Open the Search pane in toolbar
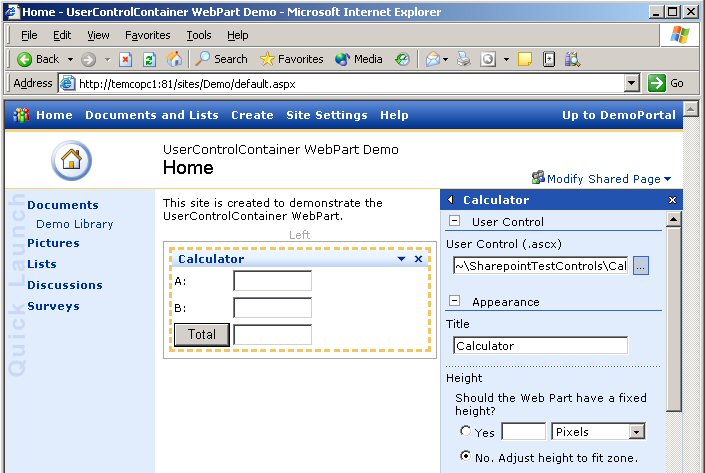 [x=221, y=59]
